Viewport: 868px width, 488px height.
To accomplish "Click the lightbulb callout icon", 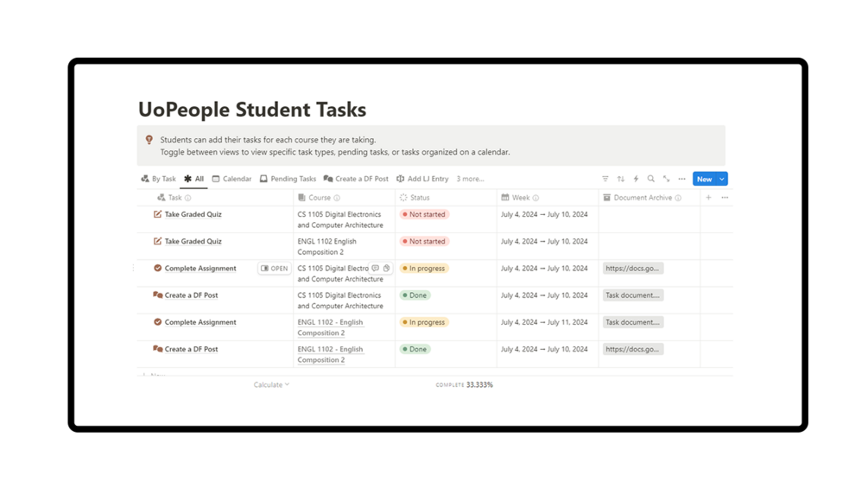I will 149,140.
